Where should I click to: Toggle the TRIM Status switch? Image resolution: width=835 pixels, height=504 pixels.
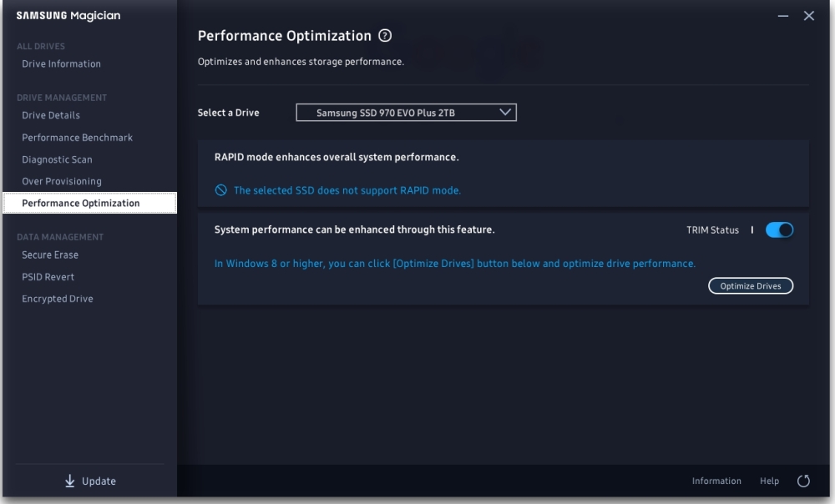(779, 230)
